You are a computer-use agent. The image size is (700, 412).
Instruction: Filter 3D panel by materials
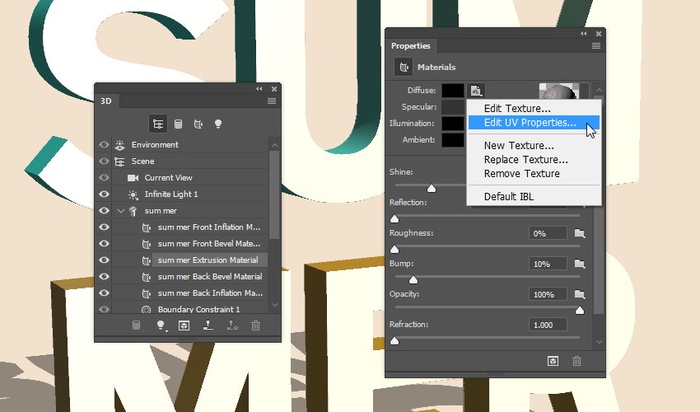(198, 124)
